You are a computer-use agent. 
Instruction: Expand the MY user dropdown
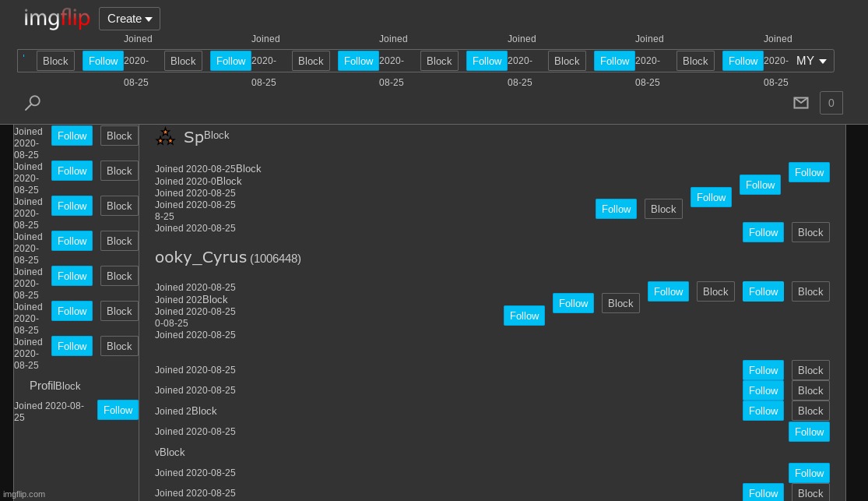tap(811, 61)
